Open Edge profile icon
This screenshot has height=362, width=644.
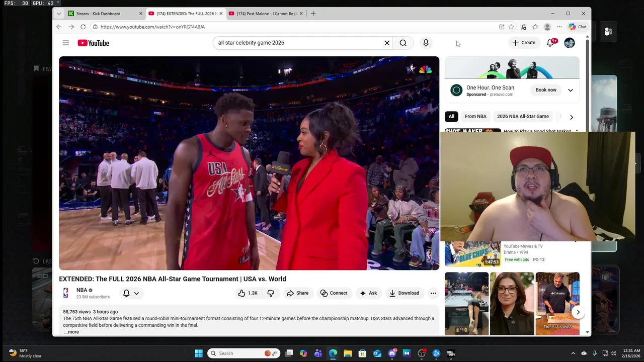pos(547,27)
